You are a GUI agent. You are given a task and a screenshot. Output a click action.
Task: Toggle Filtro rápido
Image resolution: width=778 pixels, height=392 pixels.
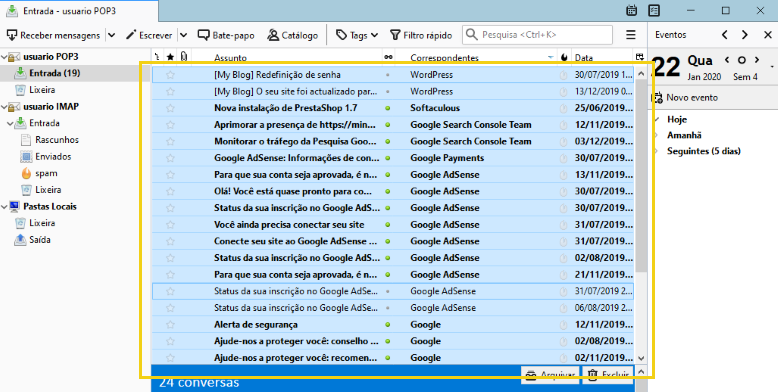coord(421,35)
